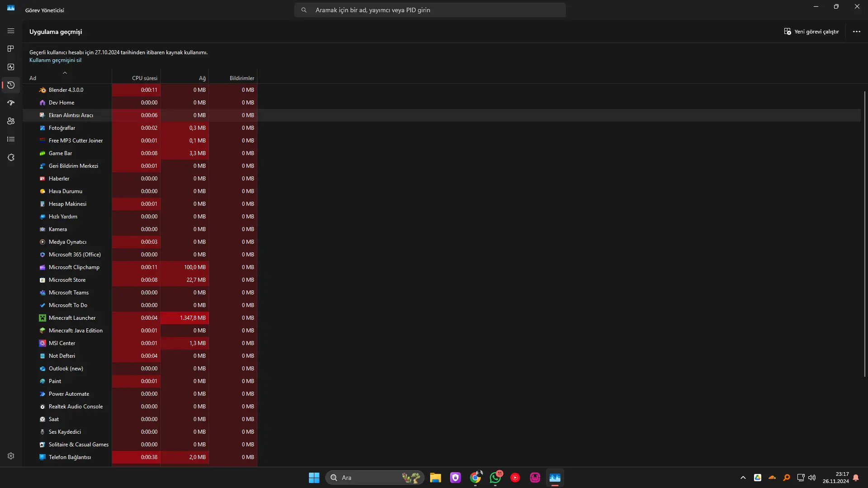
Task: Open the Startup apps sidebar icon
Action: pyautogui.click(x=11, y=103)
